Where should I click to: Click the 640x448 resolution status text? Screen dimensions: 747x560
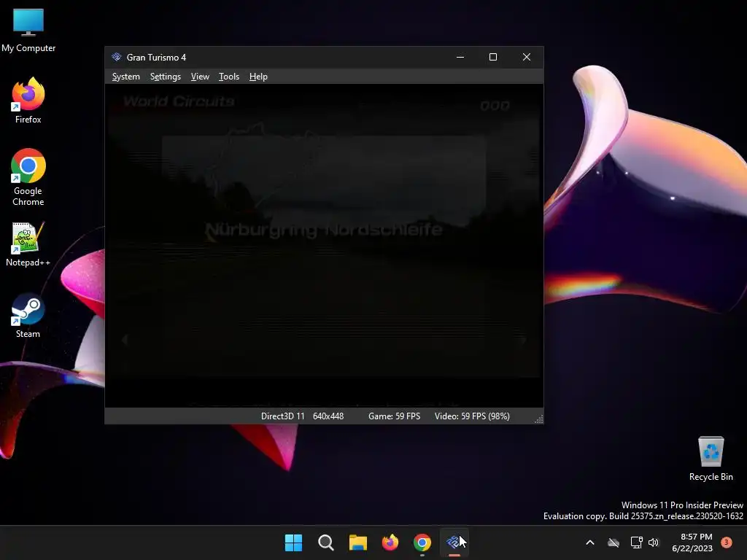point(328,416)
